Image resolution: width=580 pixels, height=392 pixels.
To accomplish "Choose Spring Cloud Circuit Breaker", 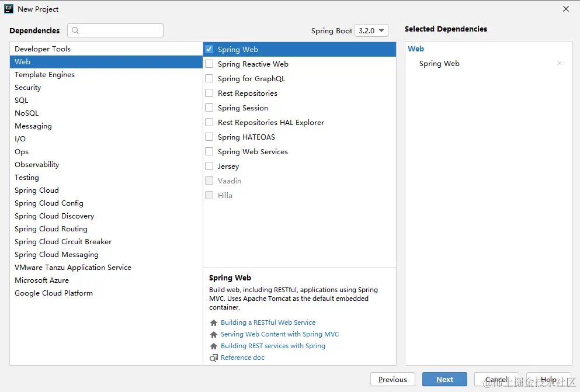I will pyautogui.click(x=106, y=241).
